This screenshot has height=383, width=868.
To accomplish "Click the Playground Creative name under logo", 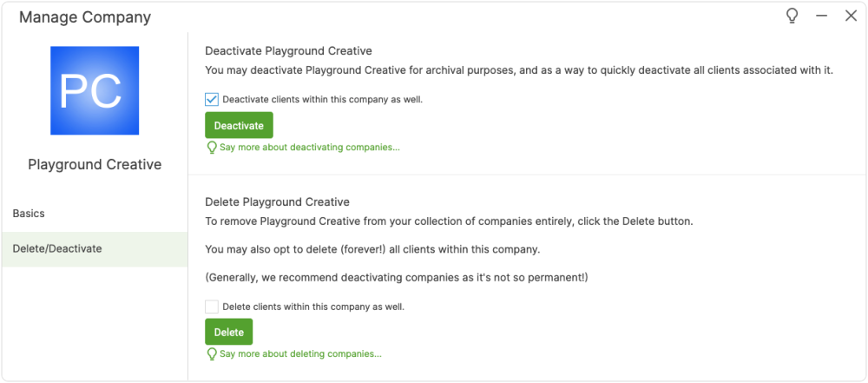I will point(95,165).
